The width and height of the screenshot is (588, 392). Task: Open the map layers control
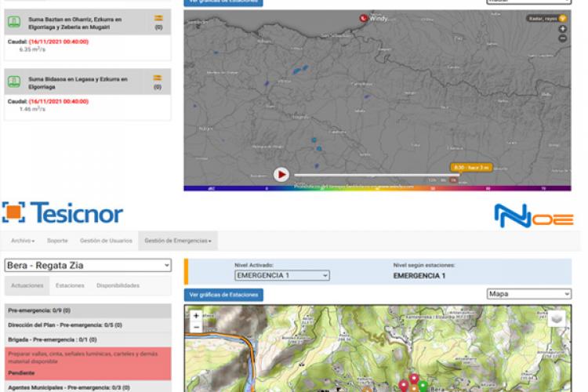[557, 319]
